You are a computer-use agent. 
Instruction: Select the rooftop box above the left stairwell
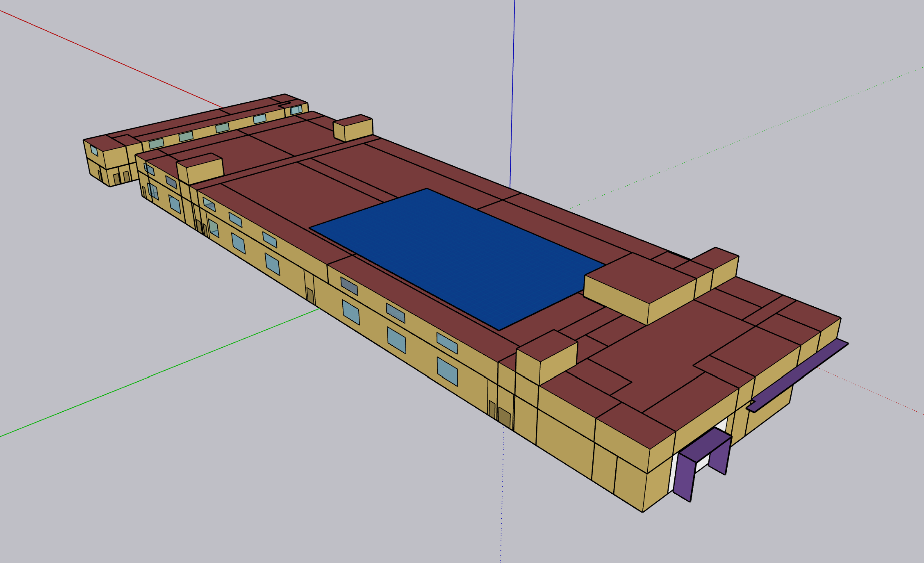[x=200, y=169]
